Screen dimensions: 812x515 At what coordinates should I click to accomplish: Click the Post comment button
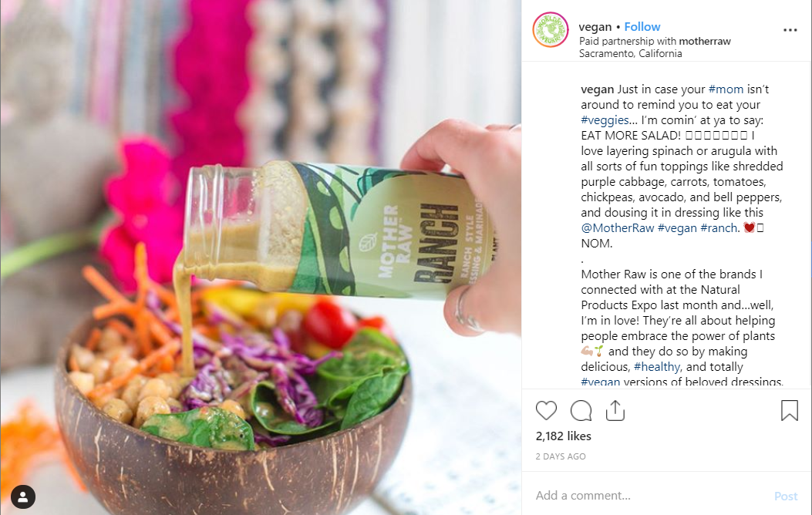coord(786,496)
